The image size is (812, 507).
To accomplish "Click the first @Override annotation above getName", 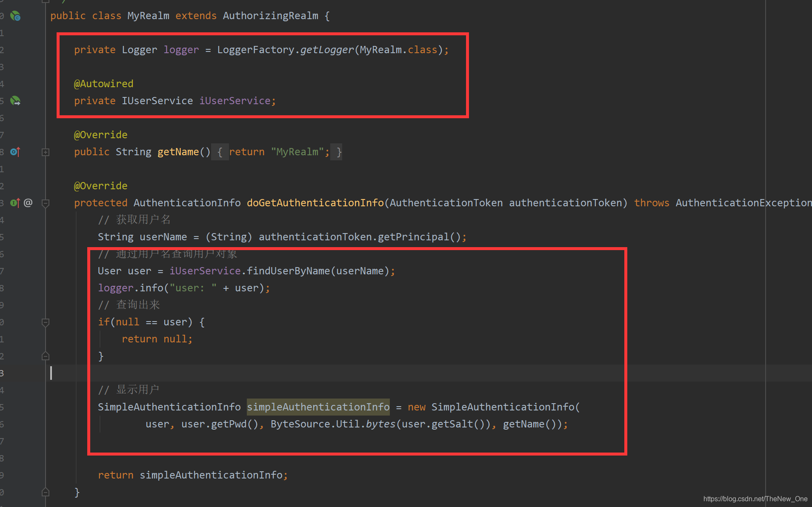I will 100,135.
